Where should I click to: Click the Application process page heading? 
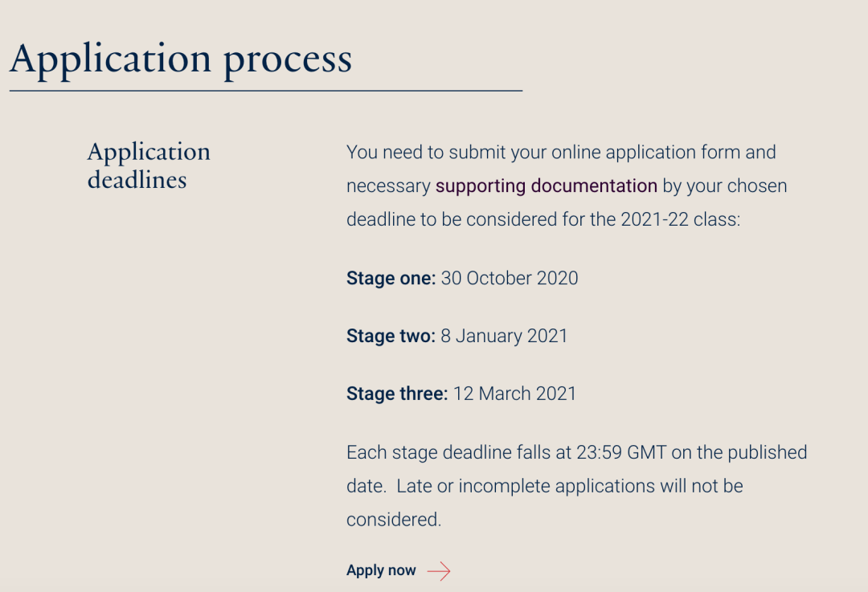tap(181, 59)
